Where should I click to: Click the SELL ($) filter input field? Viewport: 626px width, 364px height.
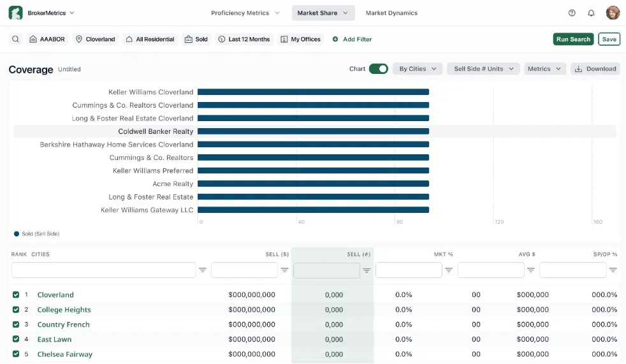click(x=244, y=270)
